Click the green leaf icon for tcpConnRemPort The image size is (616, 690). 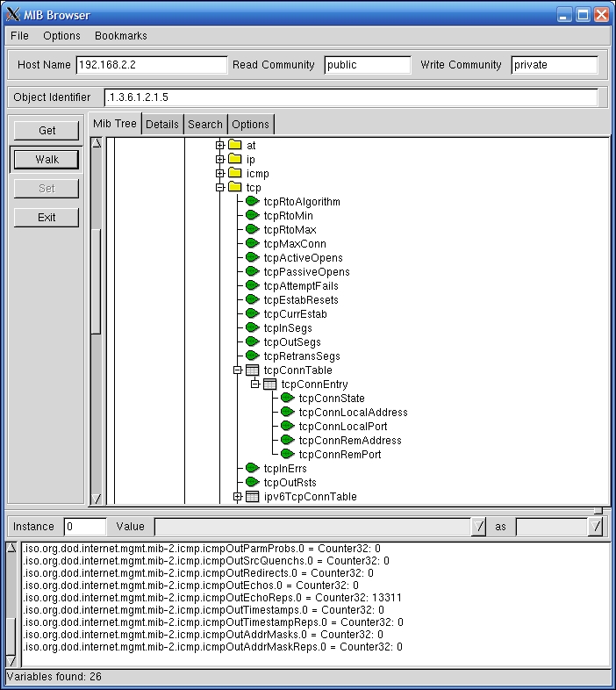288,455
